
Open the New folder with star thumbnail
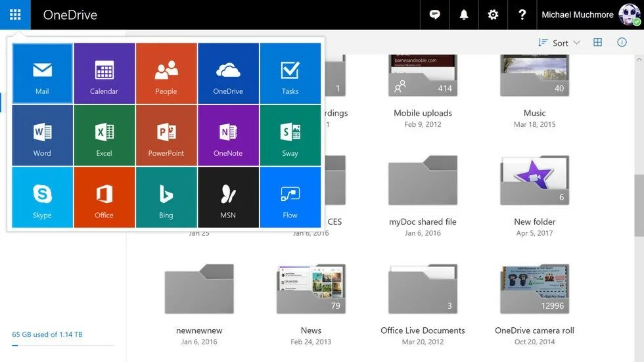(x=534, y=180)
